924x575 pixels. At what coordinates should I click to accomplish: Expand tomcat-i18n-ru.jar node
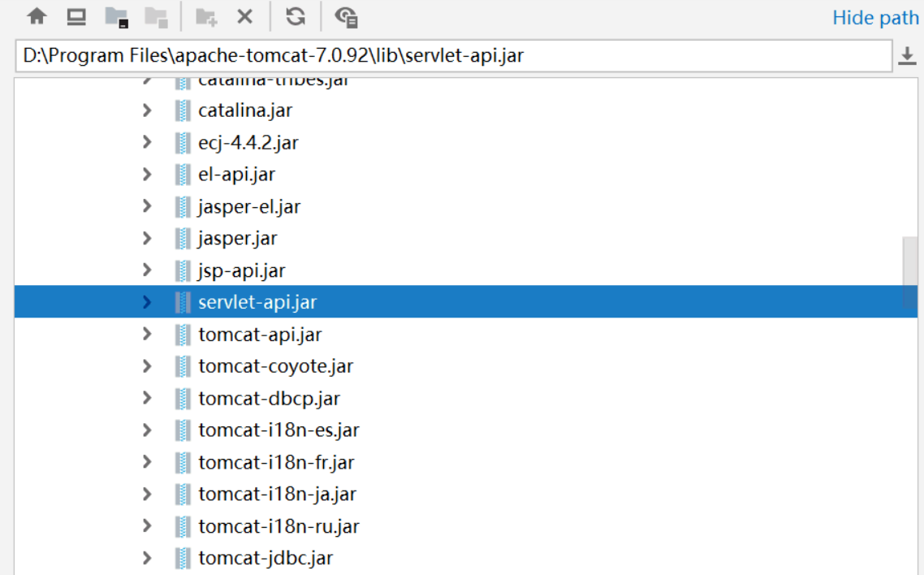click(x=147, y=526)
